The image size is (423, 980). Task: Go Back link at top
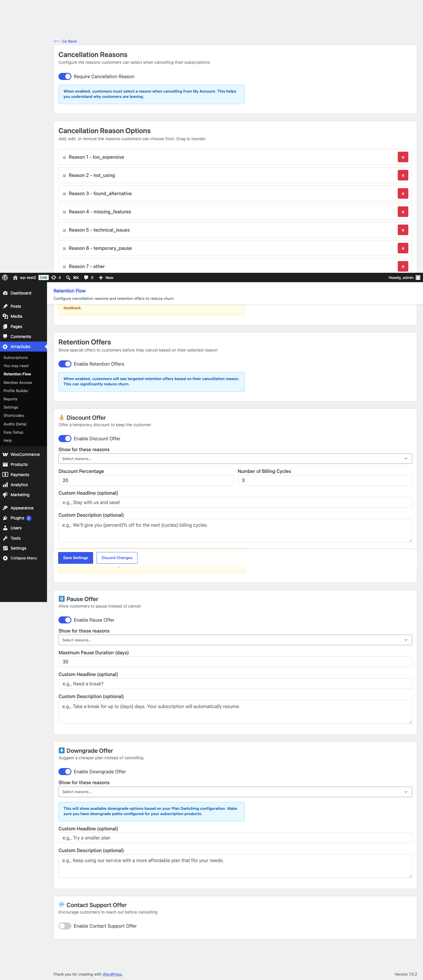click(x=66, y=41)
